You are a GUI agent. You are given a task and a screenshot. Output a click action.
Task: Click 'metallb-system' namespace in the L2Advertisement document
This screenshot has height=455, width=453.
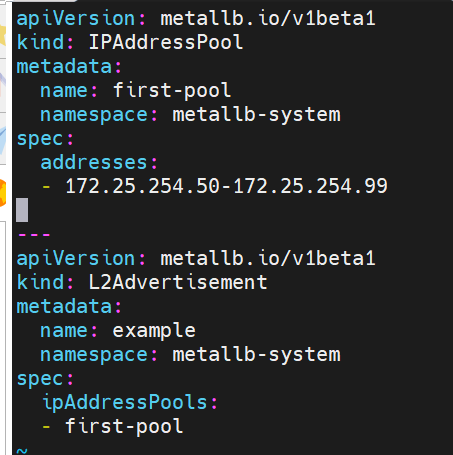coord(256,355)
